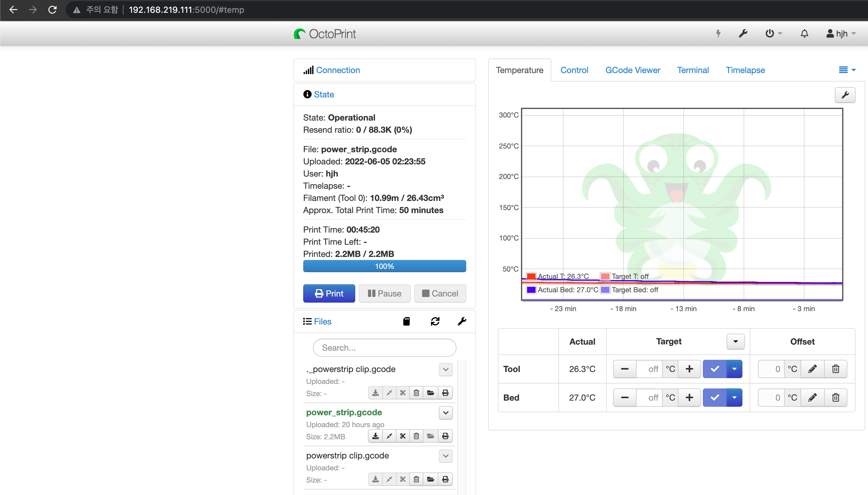Open the hjh user menu
Image resolution: width=868 pixels, height=495 pixels.
point(841,33)
